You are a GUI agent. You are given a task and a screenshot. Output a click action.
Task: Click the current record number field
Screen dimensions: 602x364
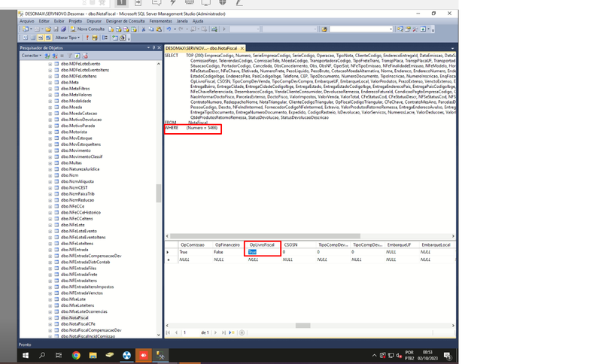(190, 332)
